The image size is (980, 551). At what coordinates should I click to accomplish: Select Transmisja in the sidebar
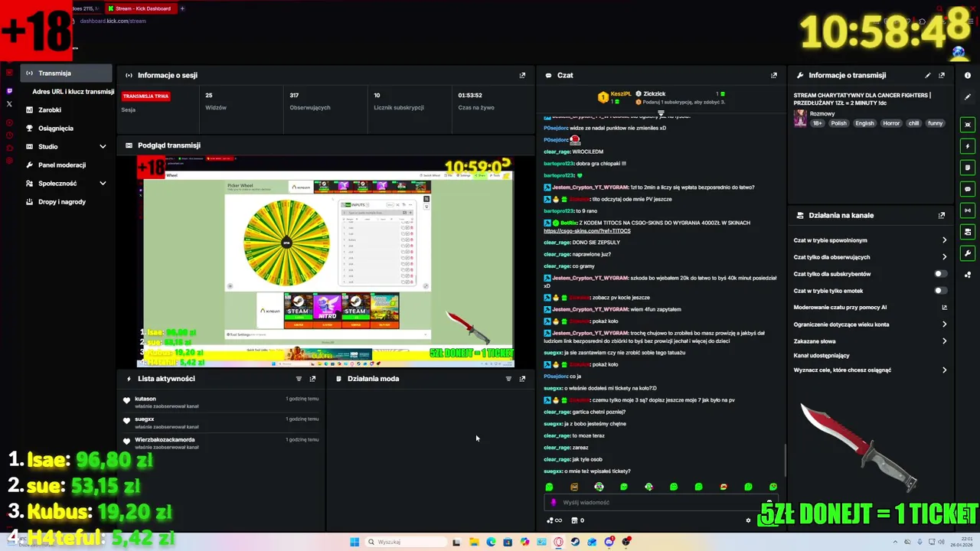[66, 73]
